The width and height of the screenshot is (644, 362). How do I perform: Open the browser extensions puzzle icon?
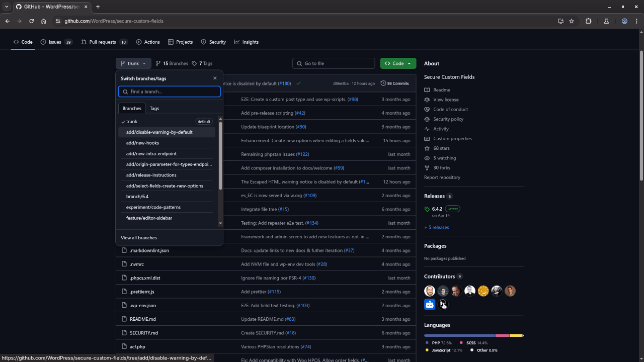pos(588,21)
